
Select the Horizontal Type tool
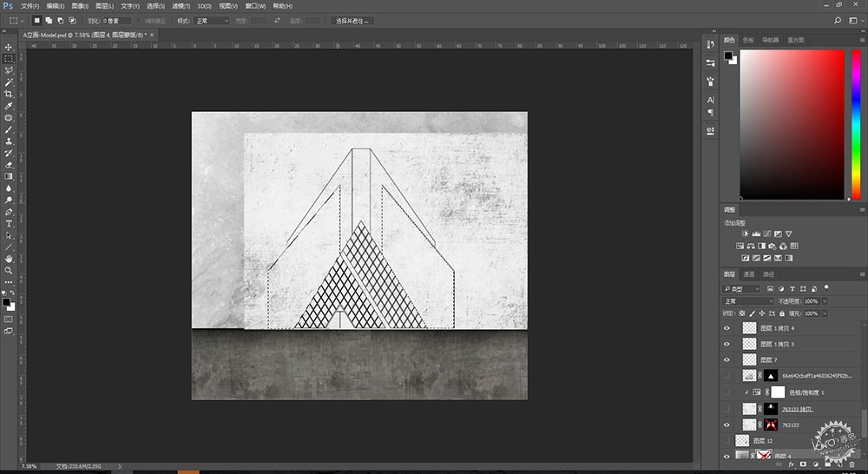9,224
